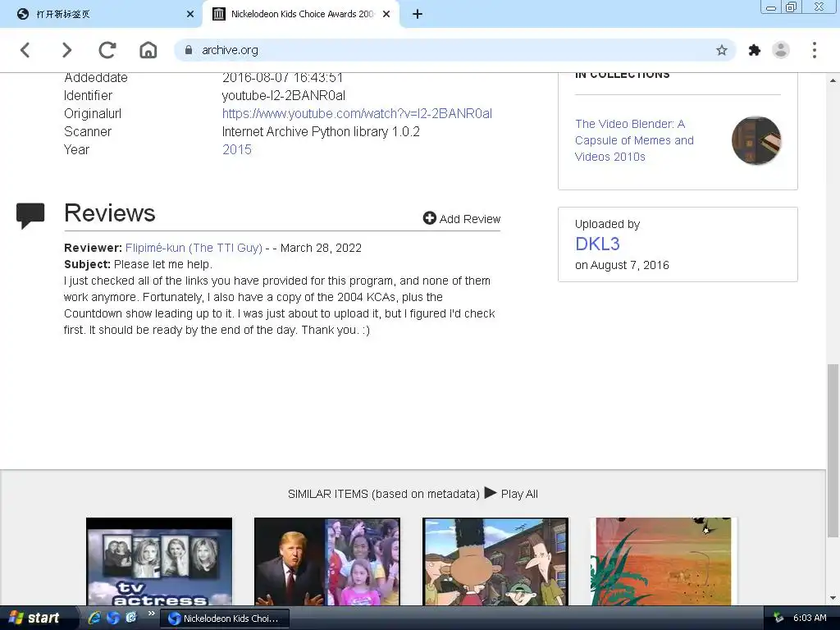Click the uploaded on August 7, 2016 text
840x630 pixels.
(622, 265)
